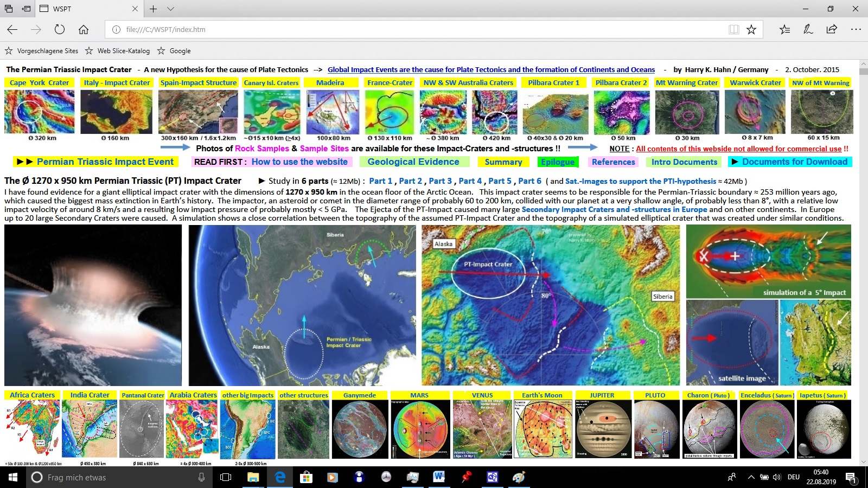Click the Madeira 100x80 km thumbnail

pos(333,112)
